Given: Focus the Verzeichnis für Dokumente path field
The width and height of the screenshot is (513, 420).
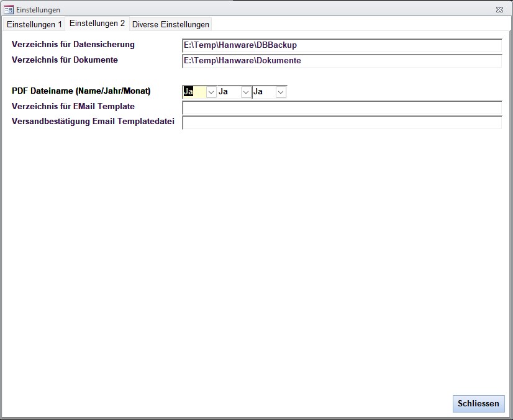Looking at the screenshot, I should click(342, 61).
